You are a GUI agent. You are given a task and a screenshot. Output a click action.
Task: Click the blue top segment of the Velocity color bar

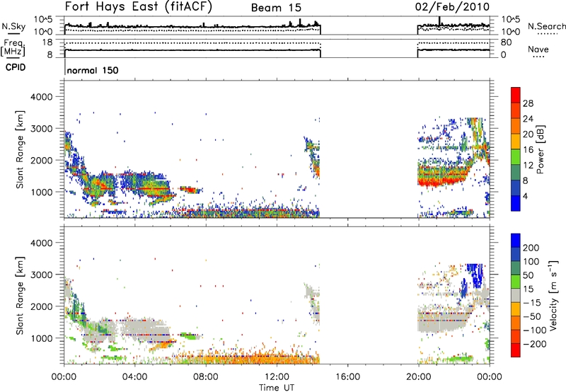(516, 241)
